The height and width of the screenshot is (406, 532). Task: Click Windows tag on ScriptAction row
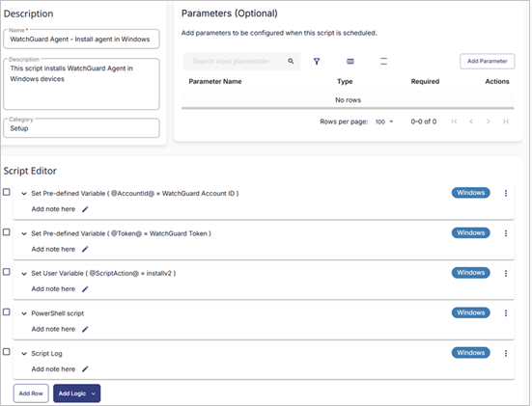[470, 273]
